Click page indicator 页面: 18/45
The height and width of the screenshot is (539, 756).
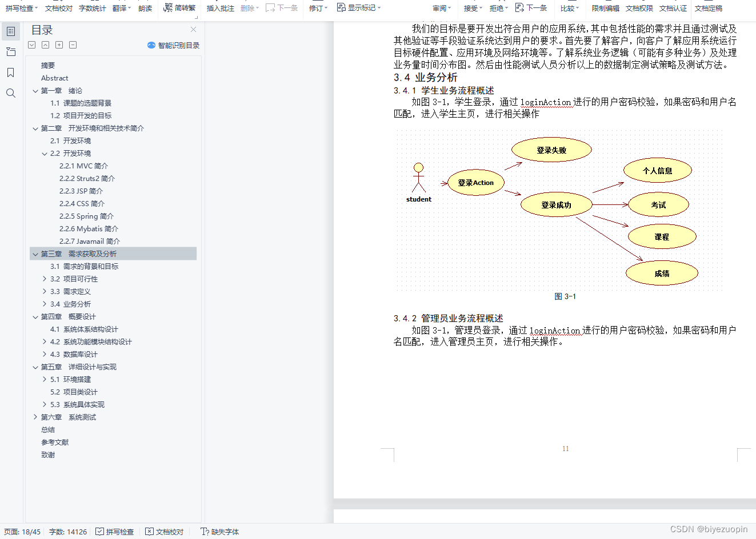click(x=22, y=532)
